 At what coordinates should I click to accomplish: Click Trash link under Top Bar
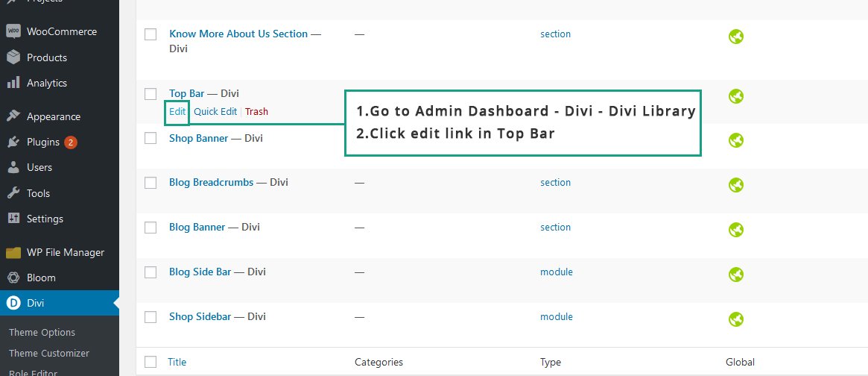[257, 111]
